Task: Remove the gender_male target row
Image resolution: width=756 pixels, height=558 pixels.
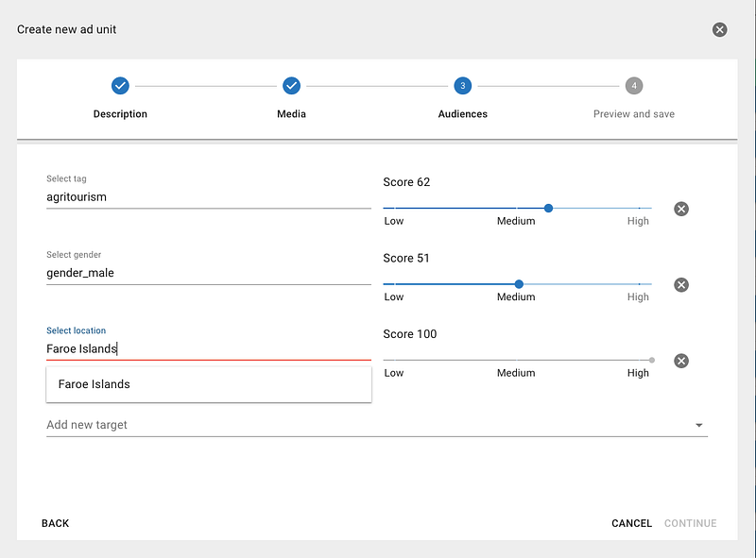Action: pos(680,285)
